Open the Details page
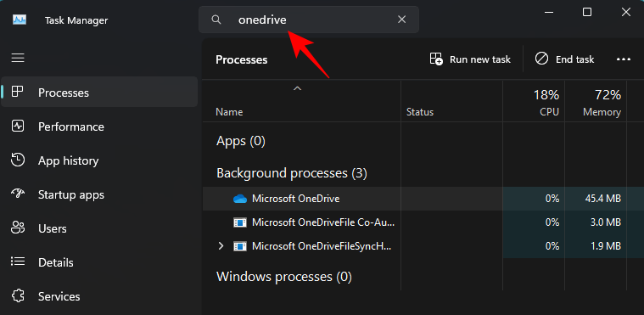This screenshot has height=315, width=644. (x=99, y=262)
